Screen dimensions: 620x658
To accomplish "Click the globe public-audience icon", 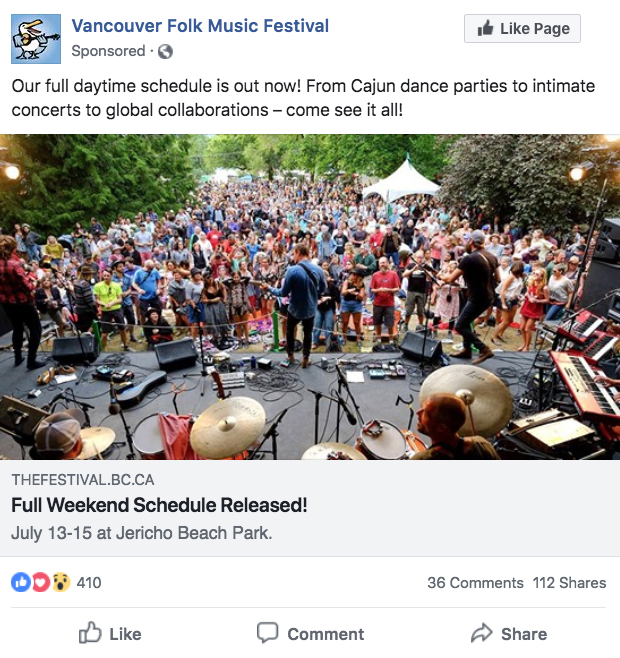I will pos(165,52).
